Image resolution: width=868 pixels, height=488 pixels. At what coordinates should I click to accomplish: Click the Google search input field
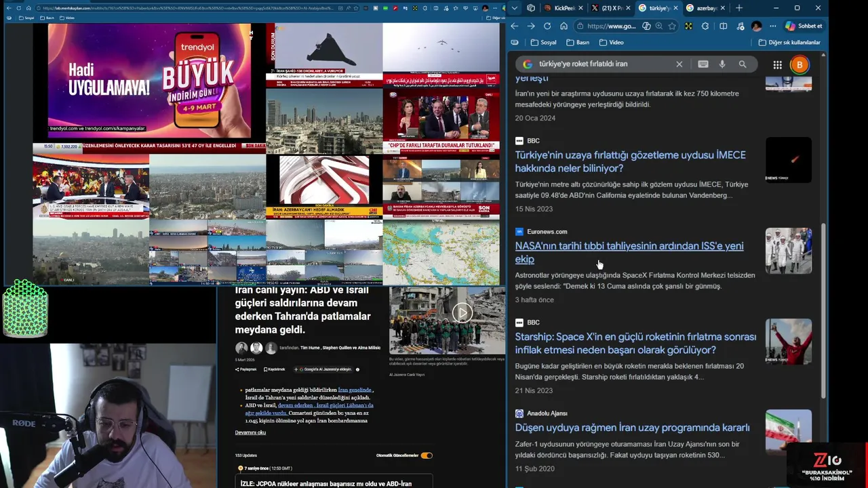(x=604, y=64)
